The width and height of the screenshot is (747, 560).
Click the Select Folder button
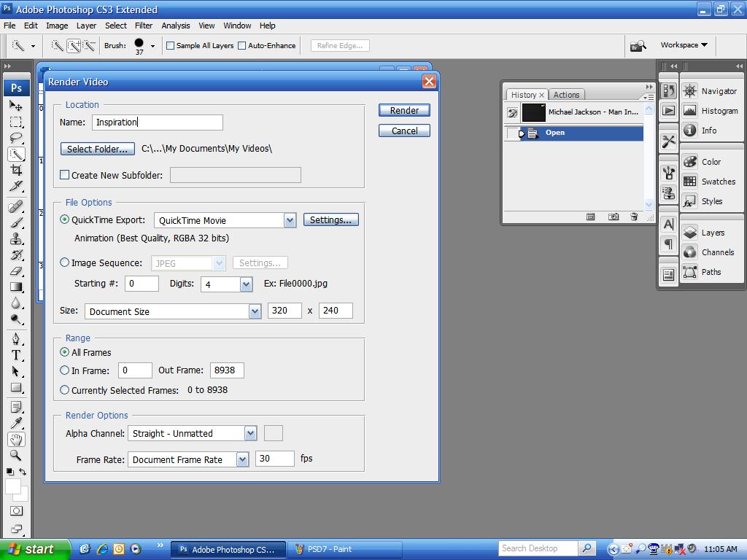point(98,149)
